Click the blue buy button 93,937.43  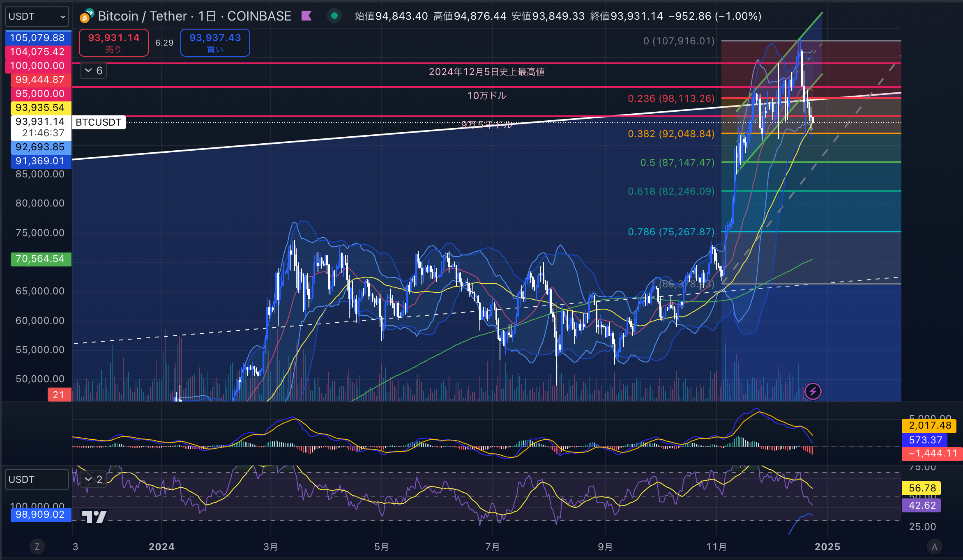[x=215, y=43]
